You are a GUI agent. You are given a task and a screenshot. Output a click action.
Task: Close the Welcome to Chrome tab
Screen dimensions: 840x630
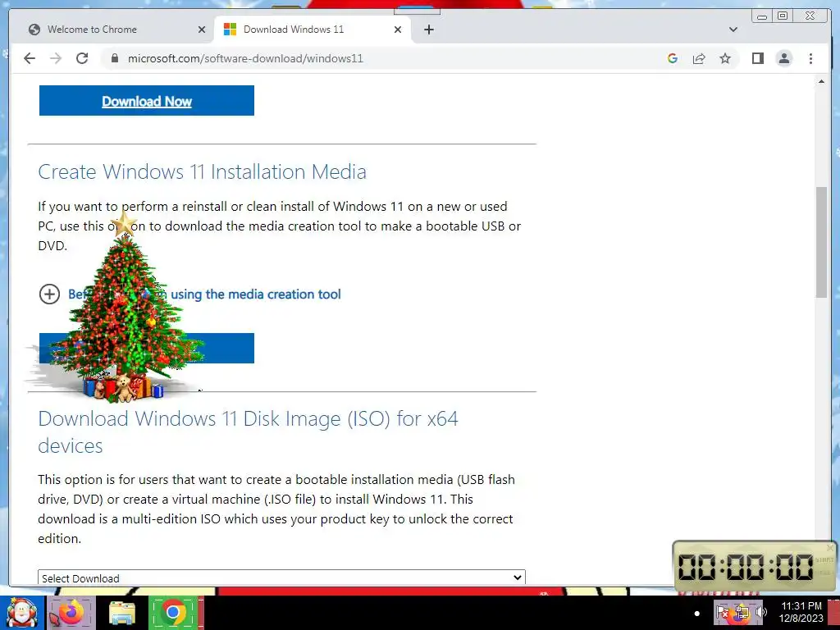pyautogui.click(x=202, y=30)
